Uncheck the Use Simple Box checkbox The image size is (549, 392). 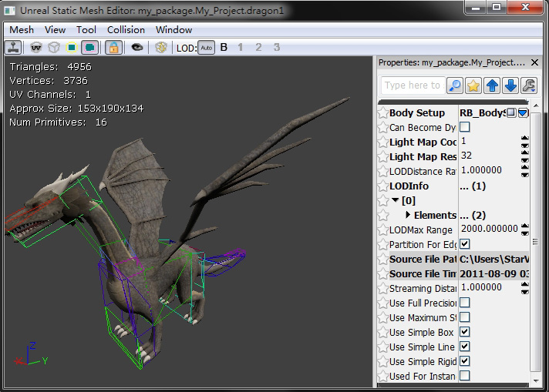point(465,332)
